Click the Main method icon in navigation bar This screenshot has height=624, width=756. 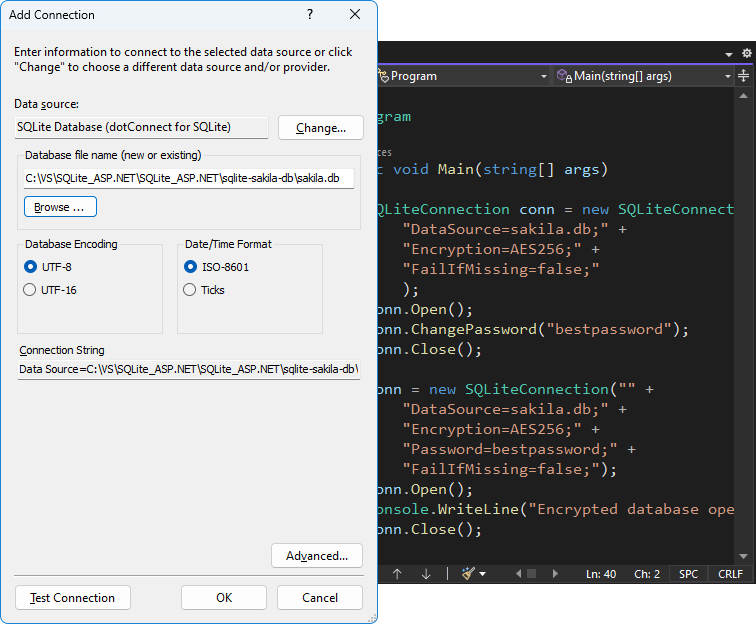[x=564, y=76]
